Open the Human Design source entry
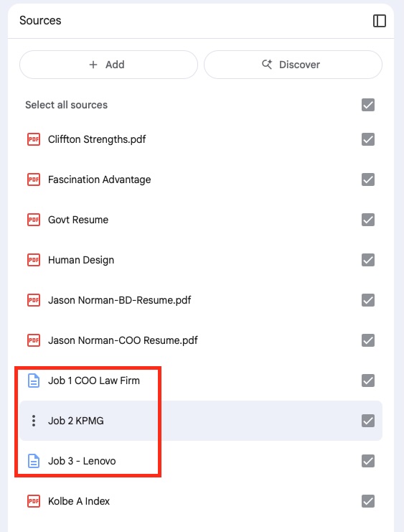The height and width of the screenshot is (532, 404). coord(81,260)
